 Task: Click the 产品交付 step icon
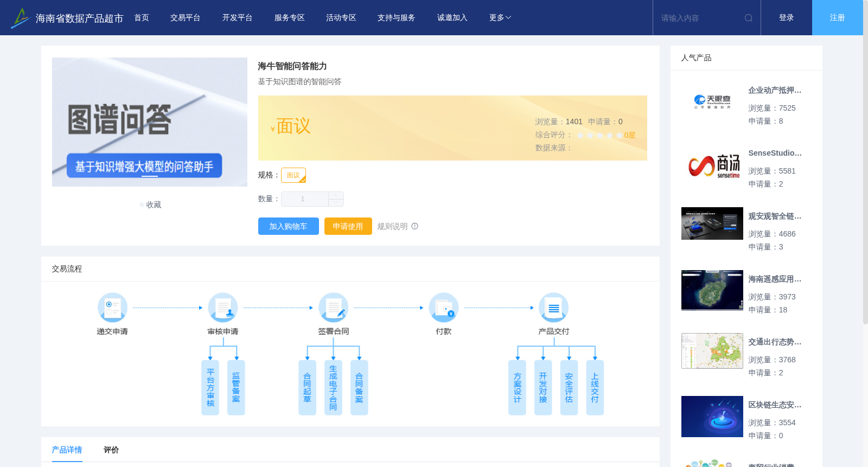coord(554,308)
